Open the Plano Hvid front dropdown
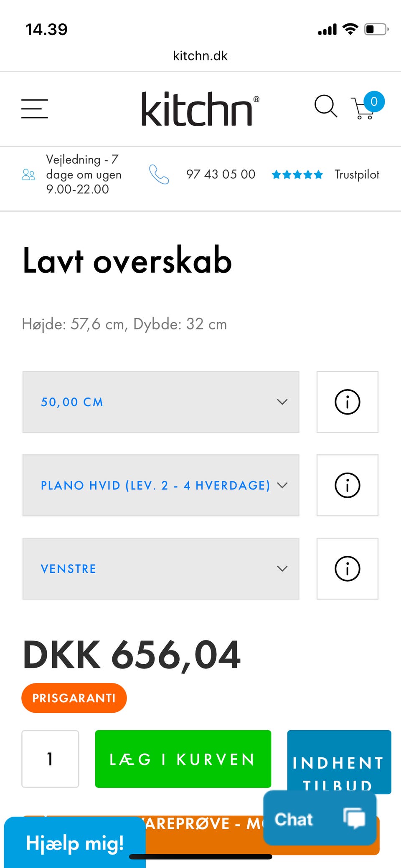The width and height of the screenshot is (401, 868). point(161,485)
